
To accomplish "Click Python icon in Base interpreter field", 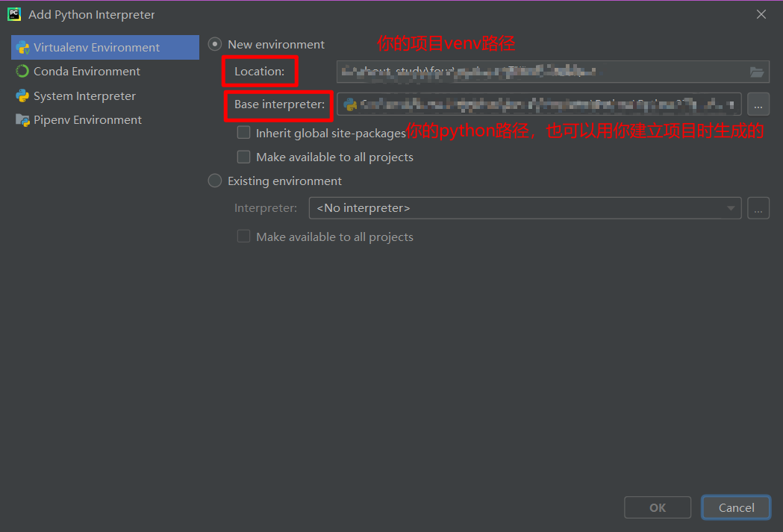I will tap(351, 104).
